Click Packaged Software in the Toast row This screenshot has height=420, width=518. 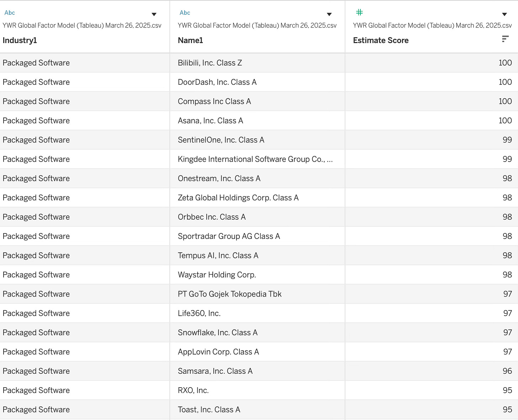tap(36, 409)
